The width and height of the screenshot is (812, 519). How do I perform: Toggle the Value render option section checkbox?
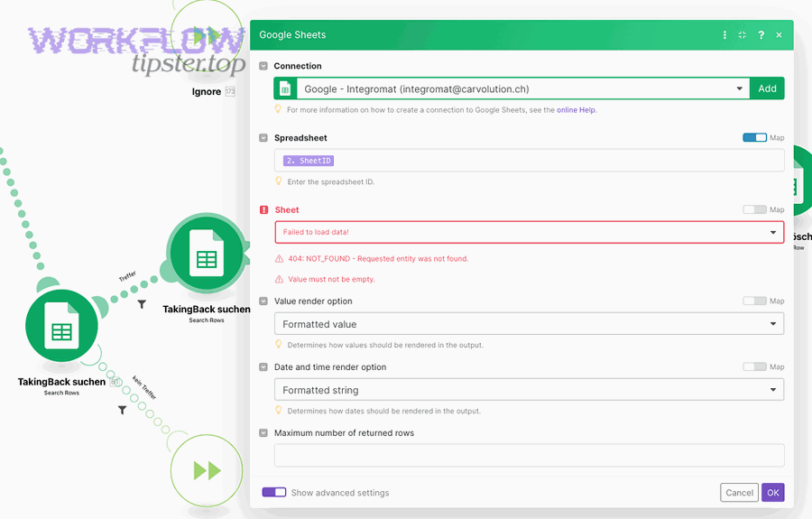pyautogui.click(x=263, y=301)
